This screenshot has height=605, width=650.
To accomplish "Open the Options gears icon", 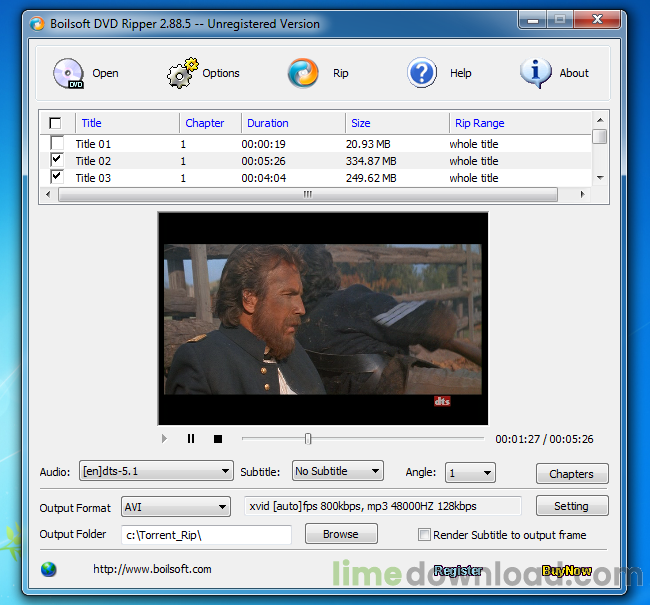I will [182, 73].
